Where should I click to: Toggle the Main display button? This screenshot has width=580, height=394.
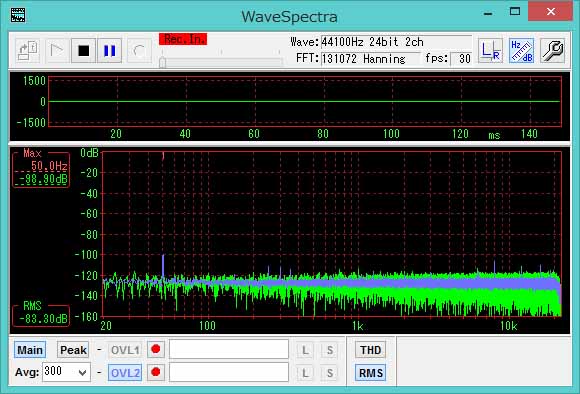pyautogui.click(x=30, y=350)
